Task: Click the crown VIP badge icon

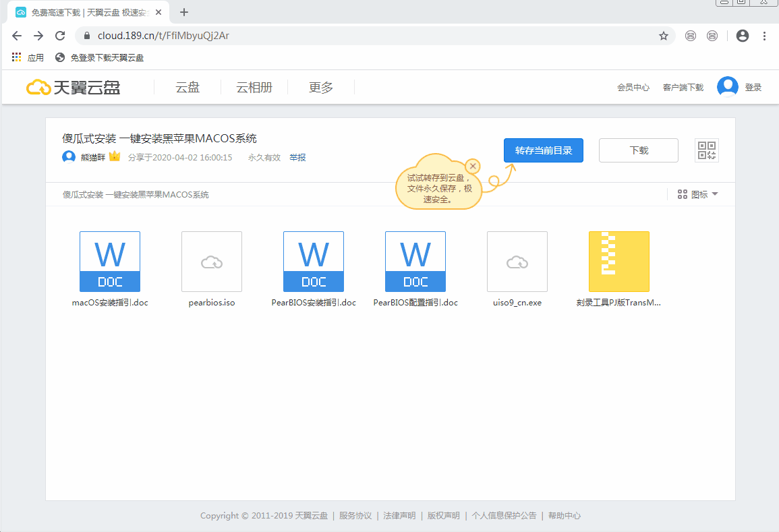Action: point(115,156)
